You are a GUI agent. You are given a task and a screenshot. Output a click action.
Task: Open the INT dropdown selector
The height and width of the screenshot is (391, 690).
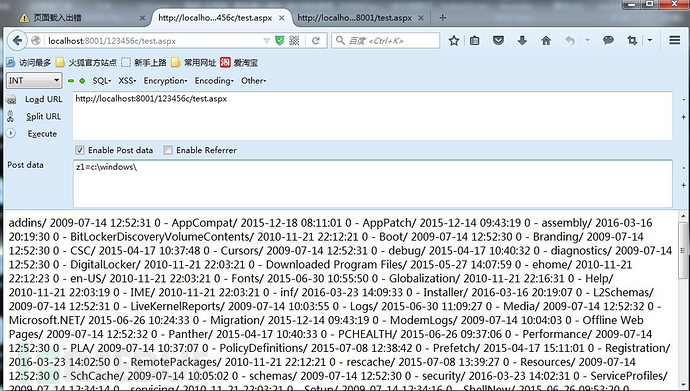[34, 80]
